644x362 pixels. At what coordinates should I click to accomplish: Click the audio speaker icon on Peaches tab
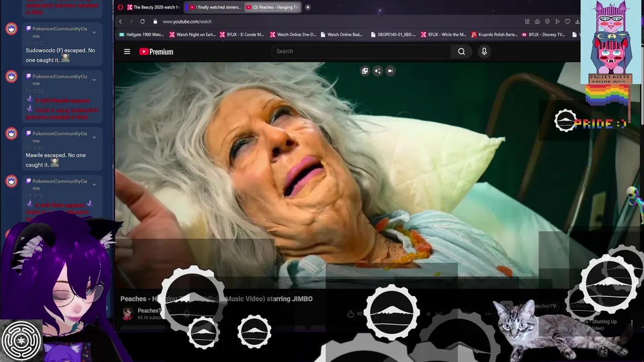click(x=255, y=7)
